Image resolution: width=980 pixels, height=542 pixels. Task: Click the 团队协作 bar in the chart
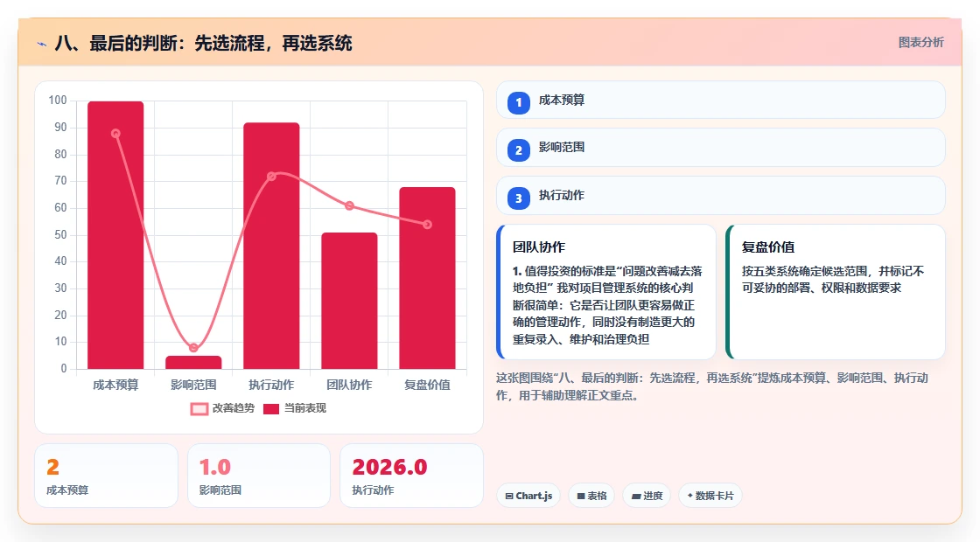tap(349, 301)
